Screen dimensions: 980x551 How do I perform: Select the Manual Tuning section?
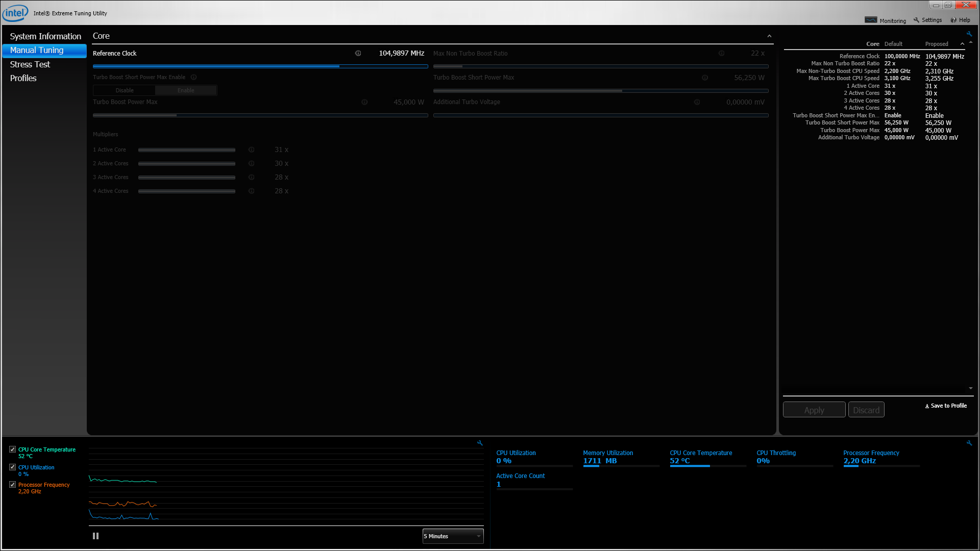point(44,50)
